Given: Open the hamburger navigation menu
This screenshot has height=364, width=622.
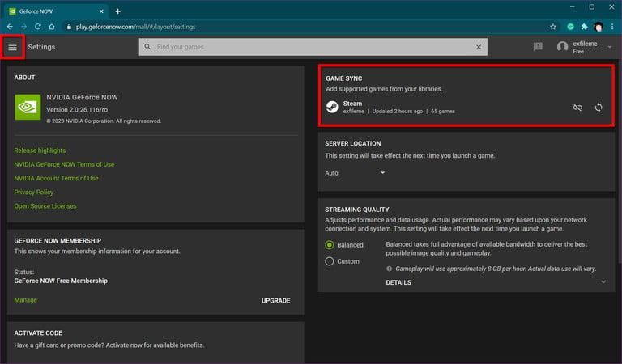Looking at the screenshot, I should (x=13, y=47).
